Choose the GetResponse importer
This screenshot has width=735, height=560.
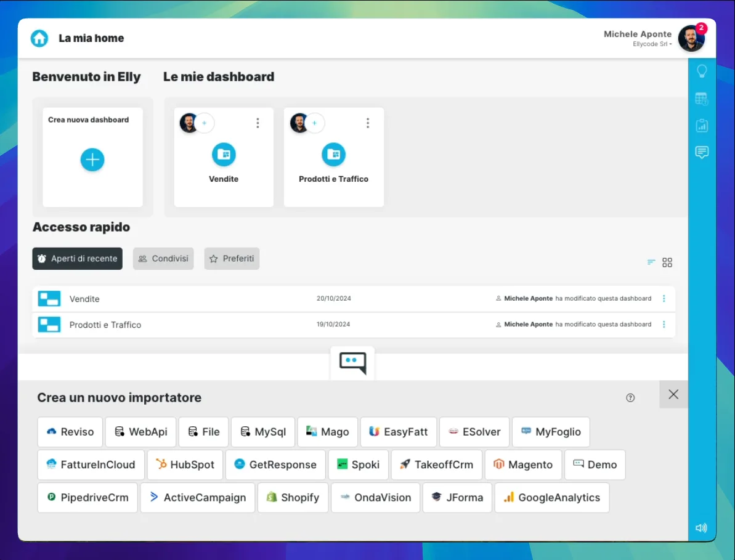pos(275,465)
